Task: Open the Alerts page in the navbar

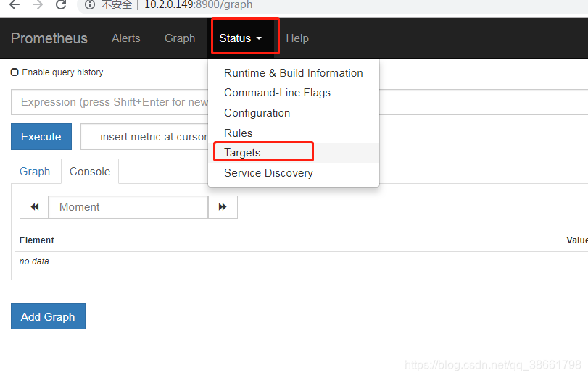Action: pos(125,38)
